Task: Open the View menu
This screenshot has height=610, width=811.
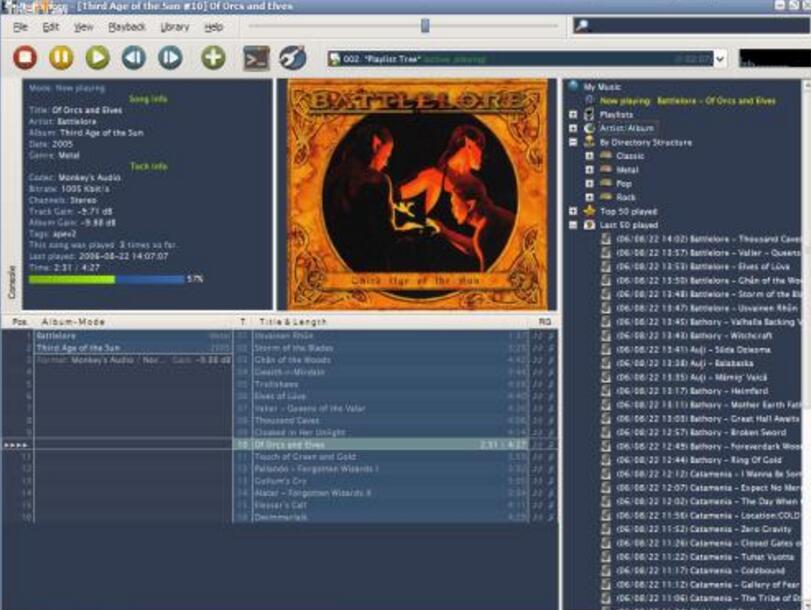Action: pos(83,27)
